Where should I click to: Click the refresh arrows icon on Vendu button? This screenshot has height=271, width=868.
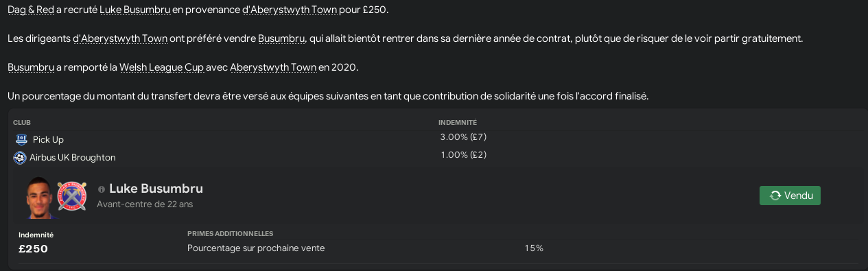[x=775, y=196]
